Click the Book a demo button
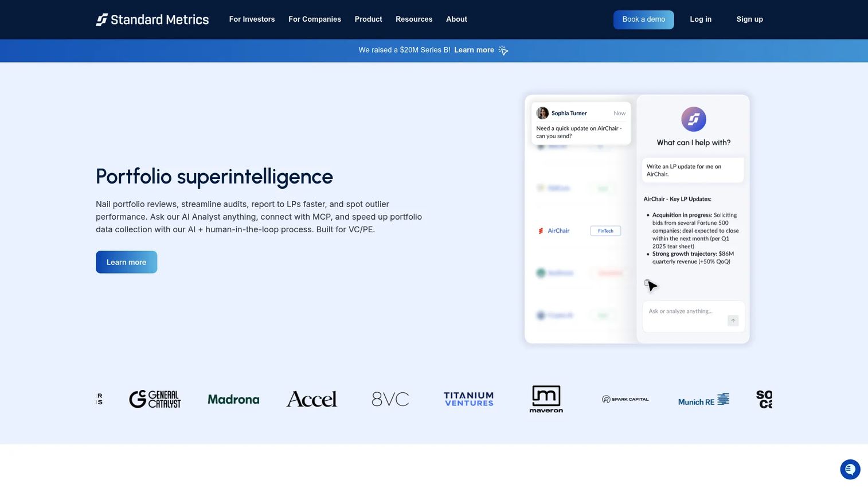The height and width of the screenshot is (488, 868). tap(644, 19)
